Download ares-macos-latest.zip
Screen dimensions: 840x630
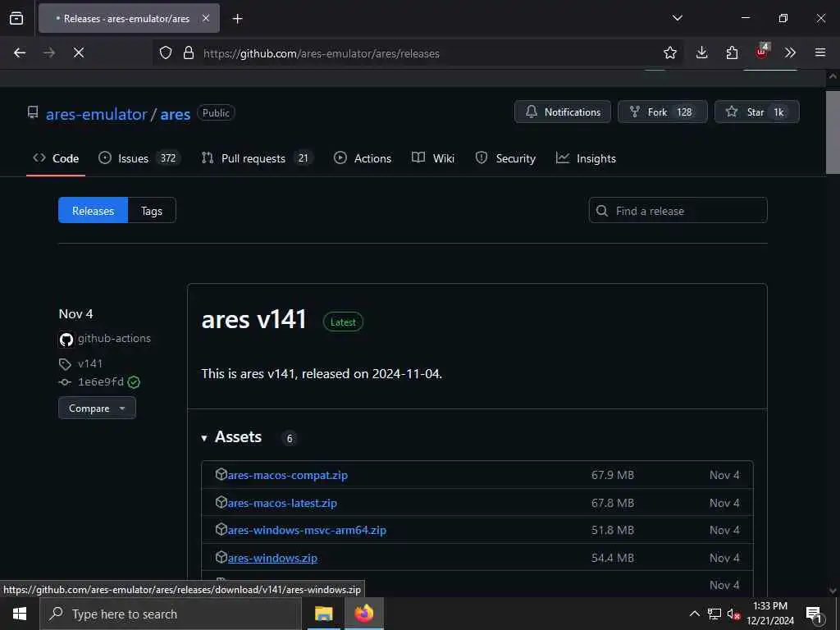[282, 503]
